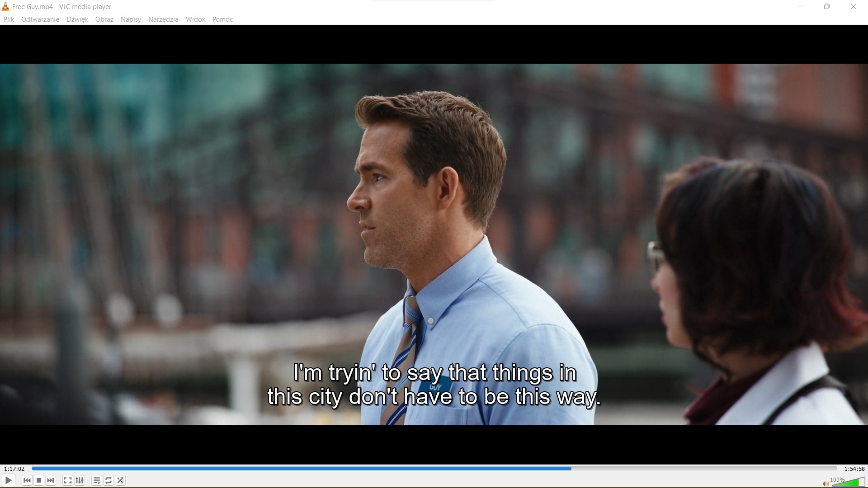Image resolution: width=868 pixels, height=488 pixels.
Task: Jump to previous media item
Action: click(27, 480)
